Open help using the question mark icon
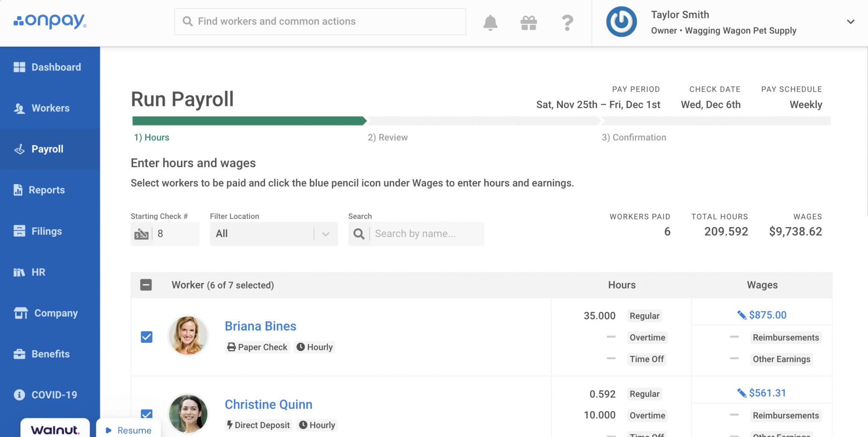 pos(567,23)
